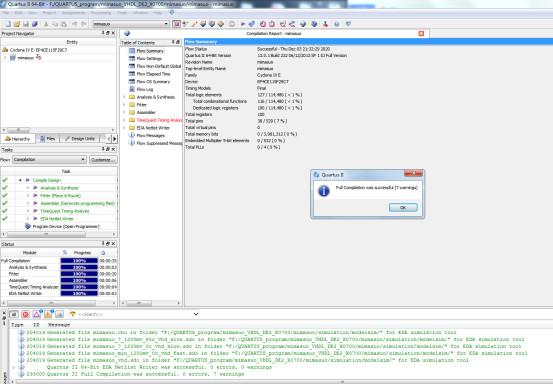553x384 pixels.
Task: Switch to the Design Units tab
Action: point(80,139)
